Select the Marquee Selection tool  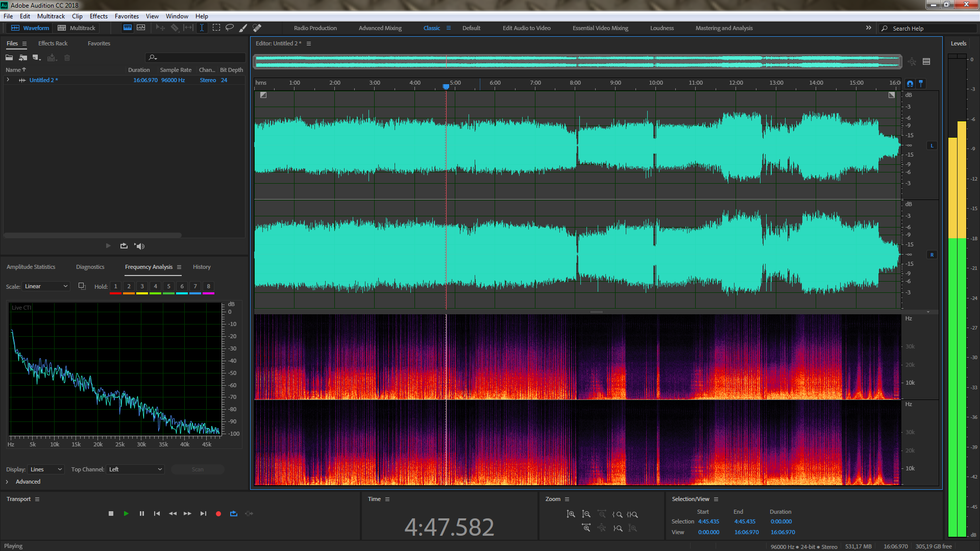pos(216,28)
